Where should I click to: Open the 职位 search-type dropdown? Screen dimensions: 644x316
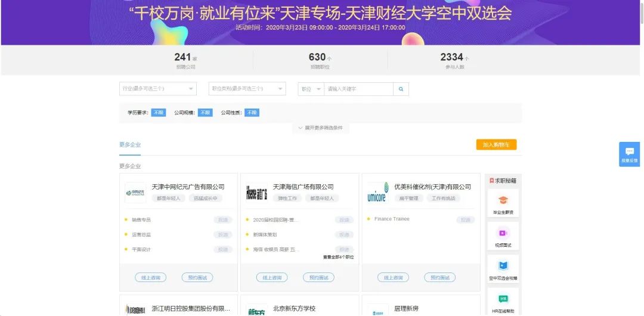(x=311, y=89)
